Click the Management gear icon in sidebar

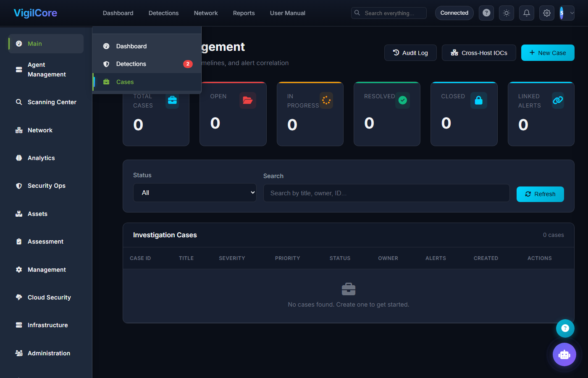coord(19,270)
